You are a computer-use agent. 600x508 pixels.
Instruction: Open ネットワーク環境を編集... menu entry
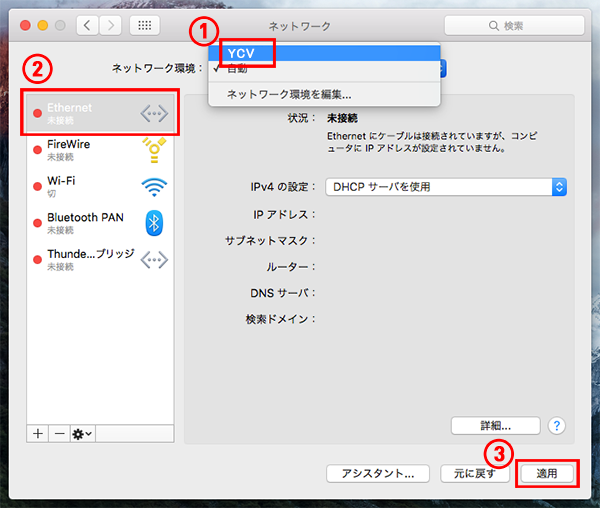(x=324, y=94)
